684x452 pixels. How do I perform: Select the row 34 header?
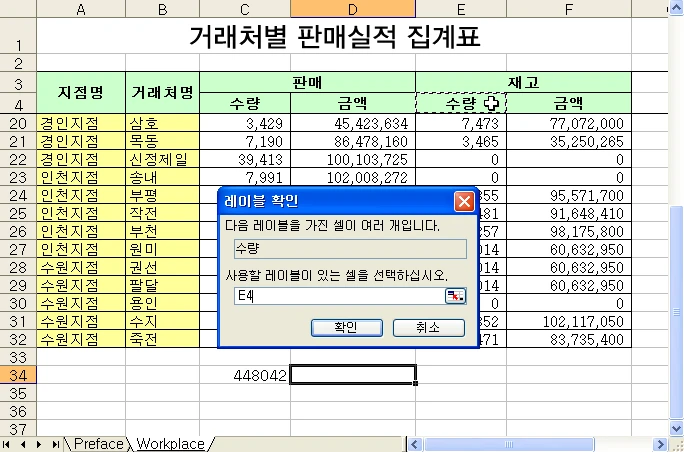coord(18,375)
